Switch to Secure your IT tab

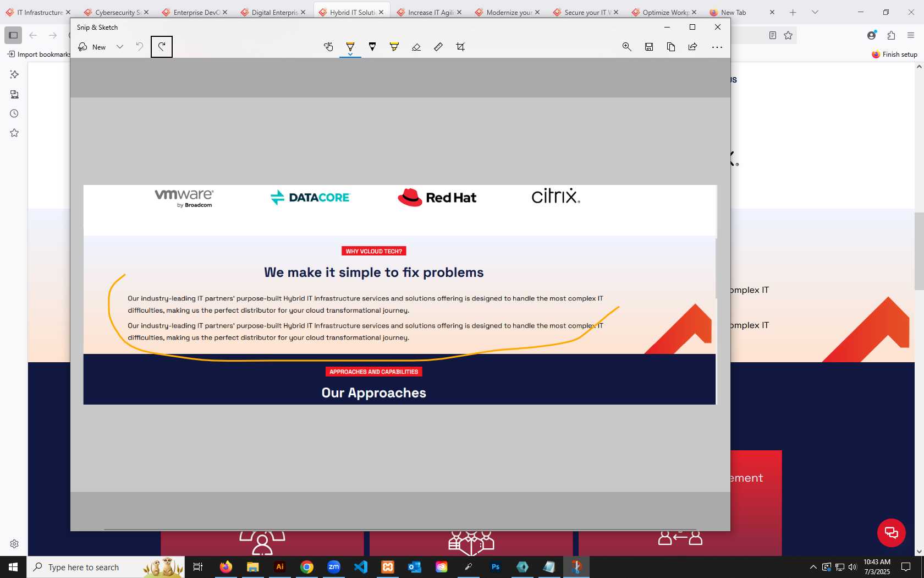pyautogui.click(x=585, y=12)
